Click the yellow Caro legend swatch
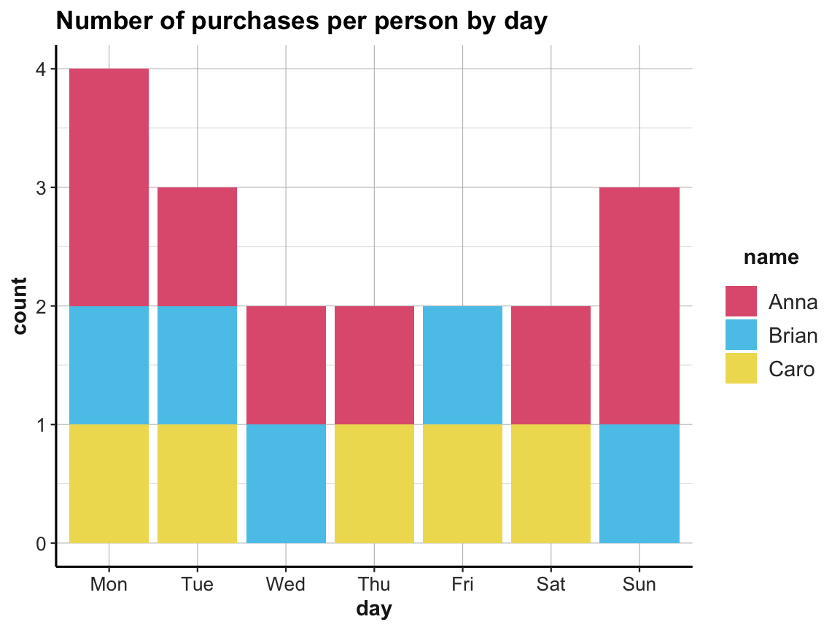Screen dimensions: 840x630 click(741, 368)
